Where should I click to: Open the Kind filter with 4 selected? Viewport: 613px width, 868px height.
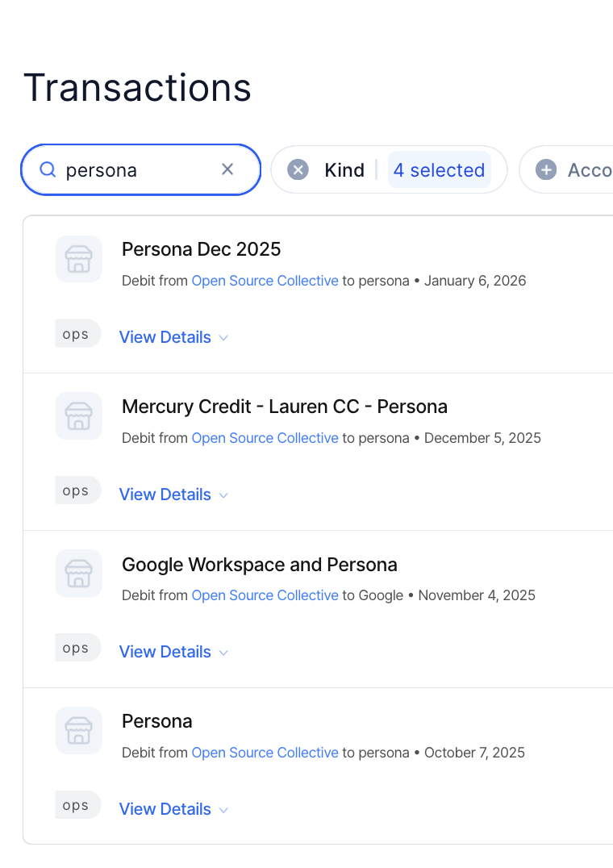click(x=439, y=169)
